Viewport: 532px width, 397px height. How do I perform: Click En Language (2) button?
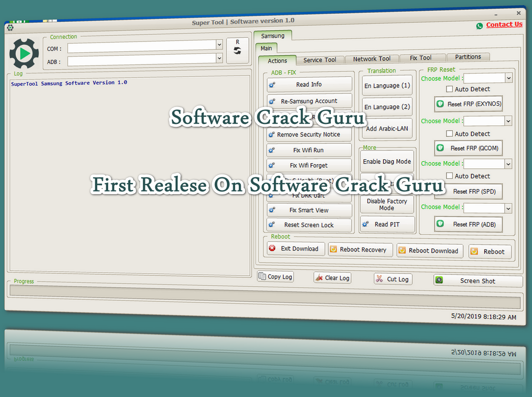click(387, 107)
